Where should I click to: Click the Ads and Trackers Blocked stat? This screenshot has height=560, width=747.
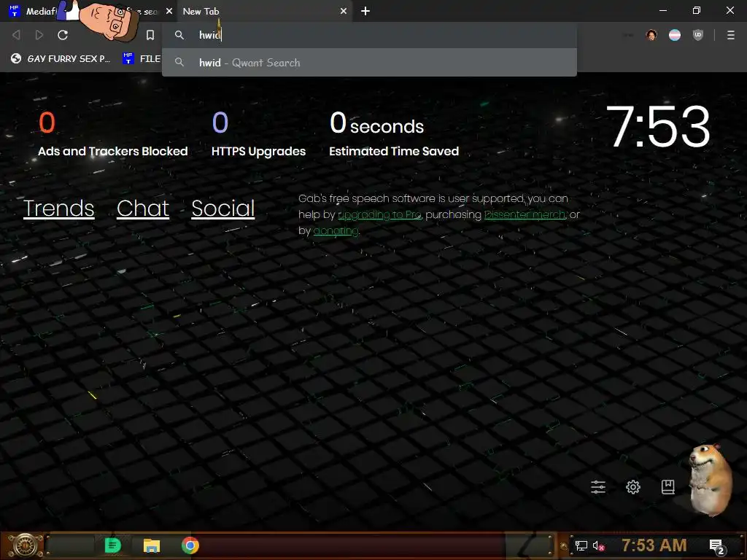point(113,133)
